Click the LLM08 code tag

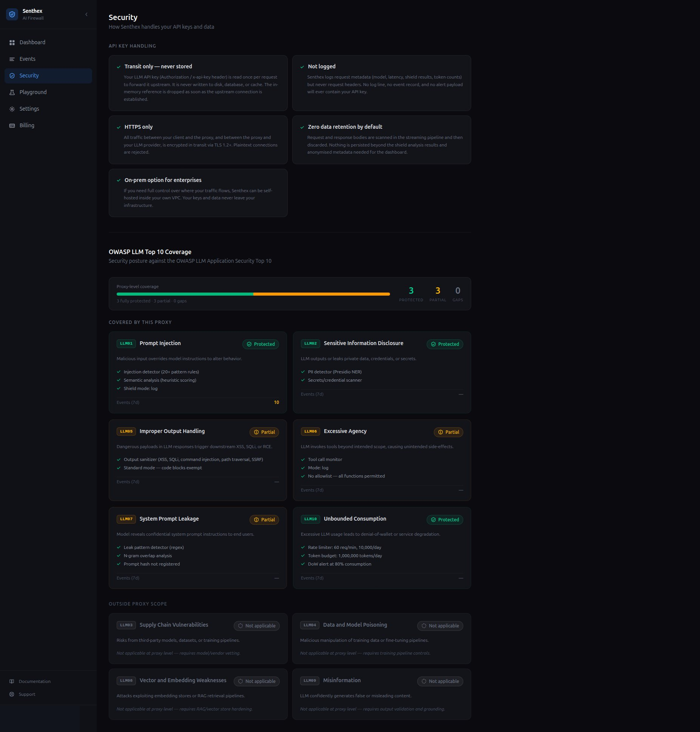pos(126,681)
